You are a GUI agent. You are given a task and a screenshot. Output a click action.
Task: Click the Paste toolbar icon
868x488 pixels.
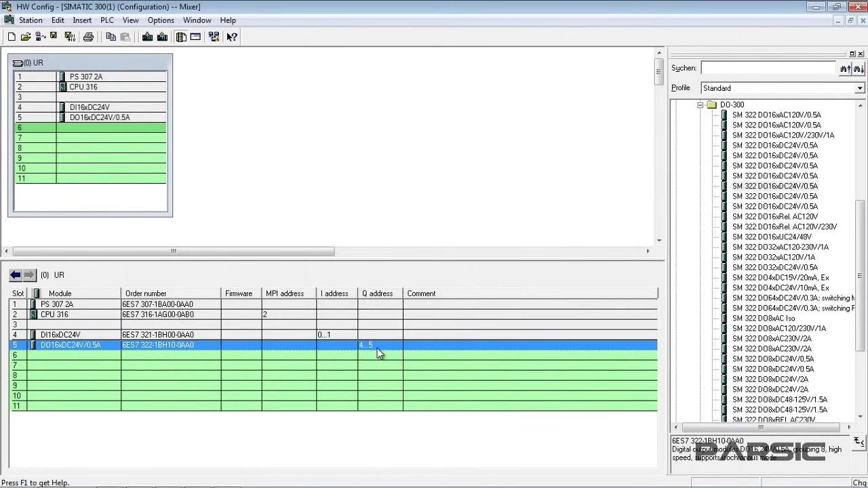tap(125, 37)
